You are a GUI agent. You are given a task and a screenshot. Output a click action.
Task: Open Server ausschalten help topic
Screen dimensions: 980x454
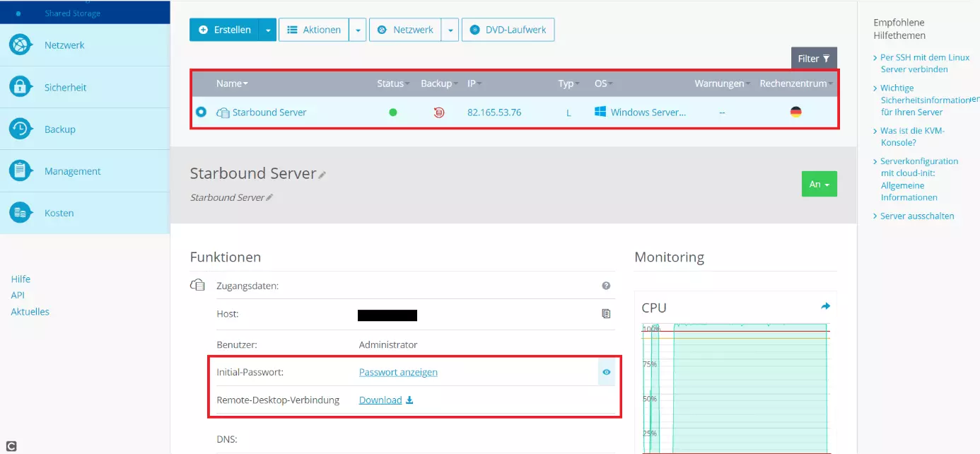tap(917, 216)
